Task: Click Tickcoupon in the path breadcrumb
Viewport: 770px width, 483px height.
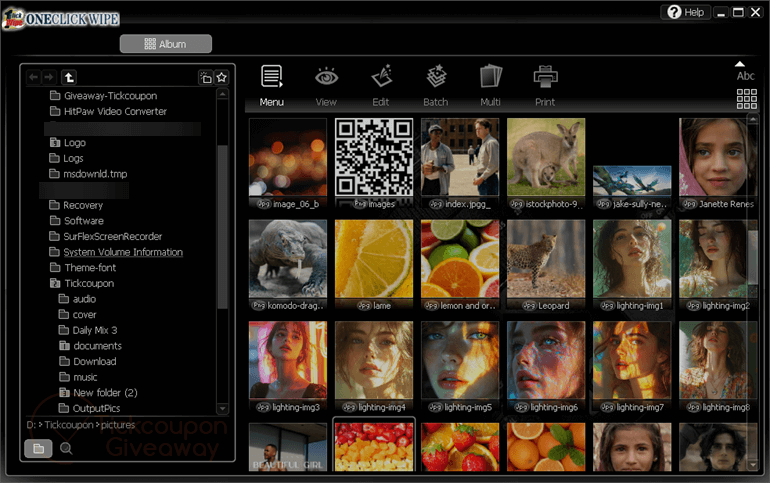Action: pyautogui.click(x=69, y=425)
